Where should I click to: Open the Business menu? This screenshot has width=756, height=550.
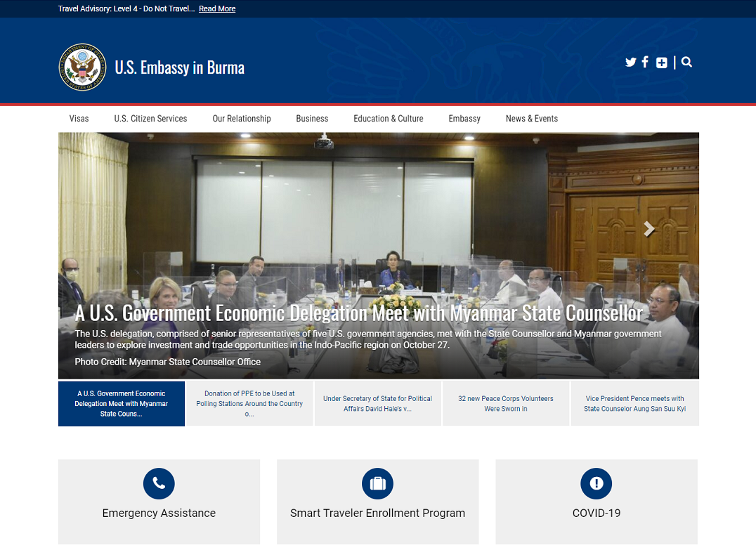[x=312, y=119]
